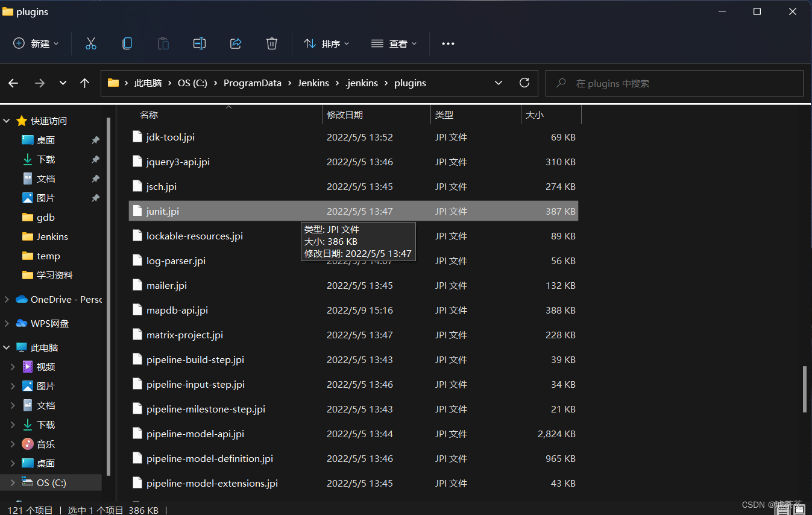Image resolution: width=812 pixels, height=515 pixels.
Task: Select the pipeline-model-extensions.jpi file
Action: click(x=354, y=483)
